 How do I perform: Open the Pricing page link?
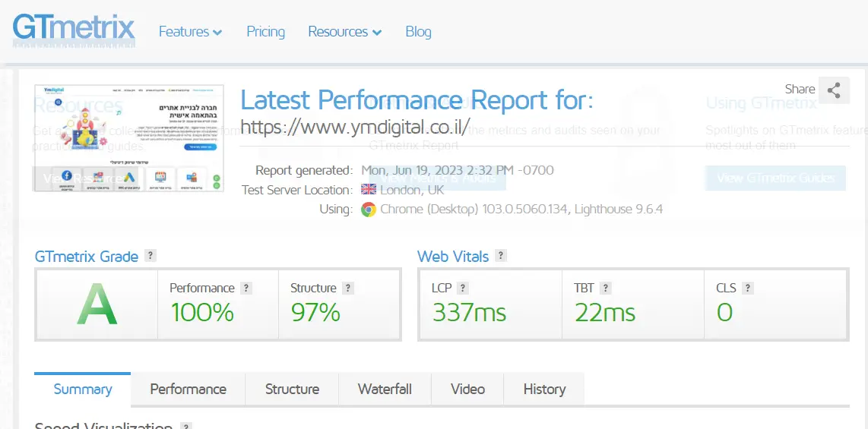coord(265,32)
